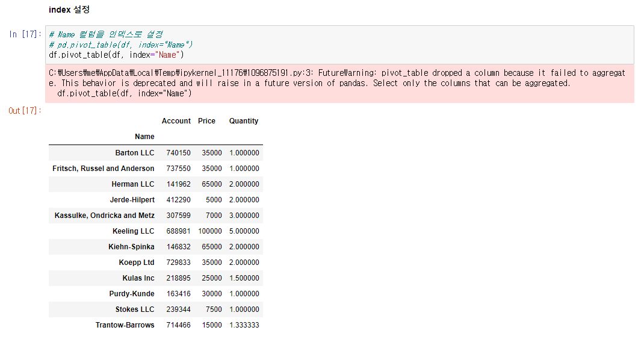Click account value 239344
Viewport: 644px width, 342px height.
[178, 309]
